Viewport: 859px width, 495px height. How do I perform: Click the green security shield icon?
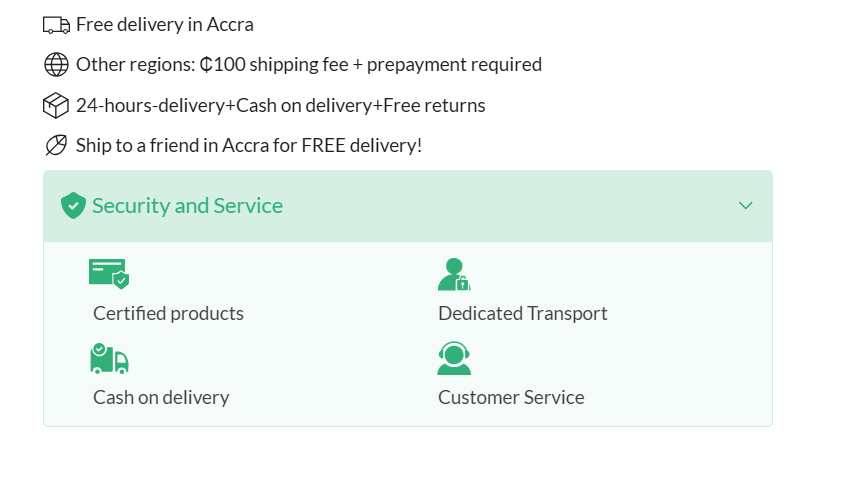(73, 206)
